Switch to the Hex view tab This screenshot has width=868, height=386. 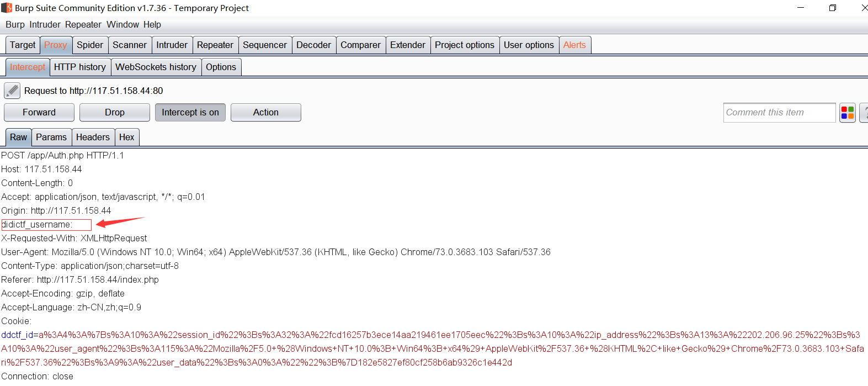(127, 138)
